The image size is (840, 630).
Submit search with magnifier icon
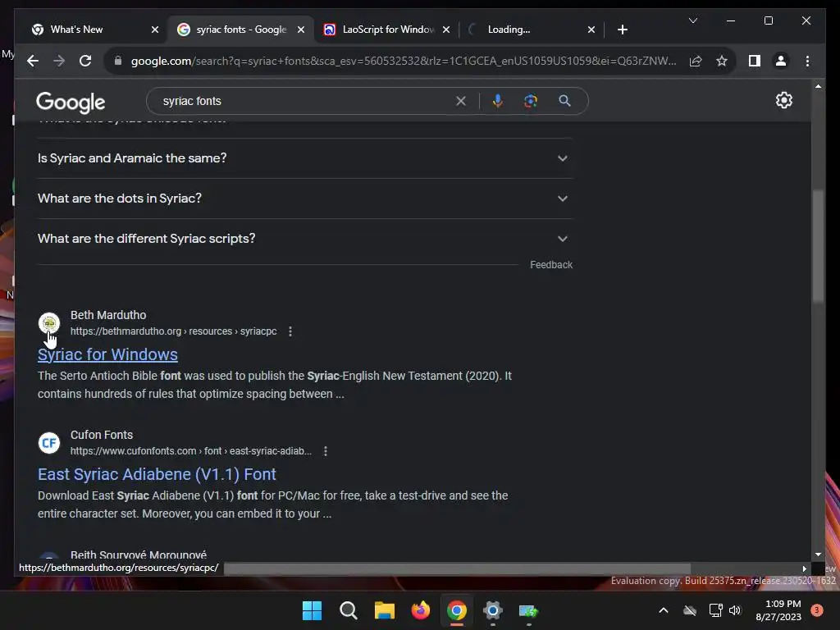click(x=564, y=101)
